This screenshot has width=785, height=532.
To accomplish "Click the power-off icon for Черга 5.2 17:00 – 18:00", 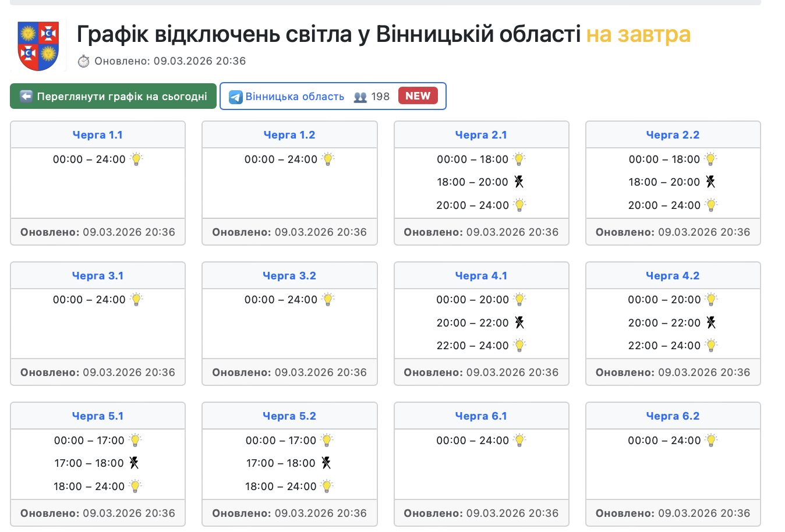I will pos(326,463).
